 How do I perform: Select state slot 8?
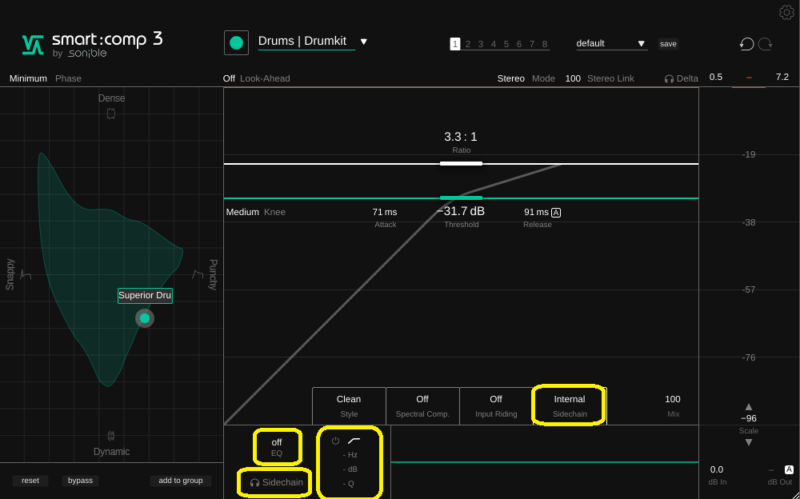pyautogui.click(x=545, y=44)
